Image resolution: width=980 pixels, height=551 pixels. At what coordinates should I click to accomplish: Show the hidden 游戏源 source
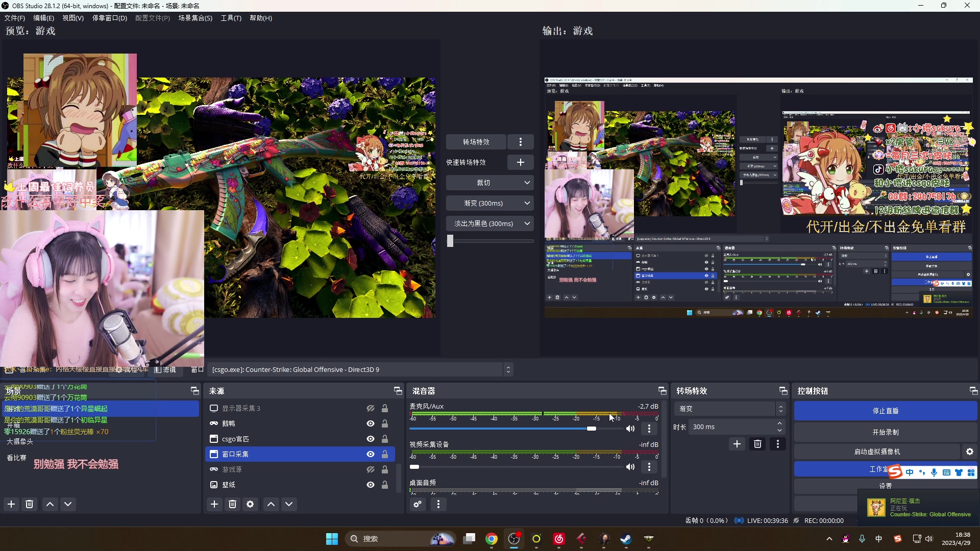click(x=371, y=469)
